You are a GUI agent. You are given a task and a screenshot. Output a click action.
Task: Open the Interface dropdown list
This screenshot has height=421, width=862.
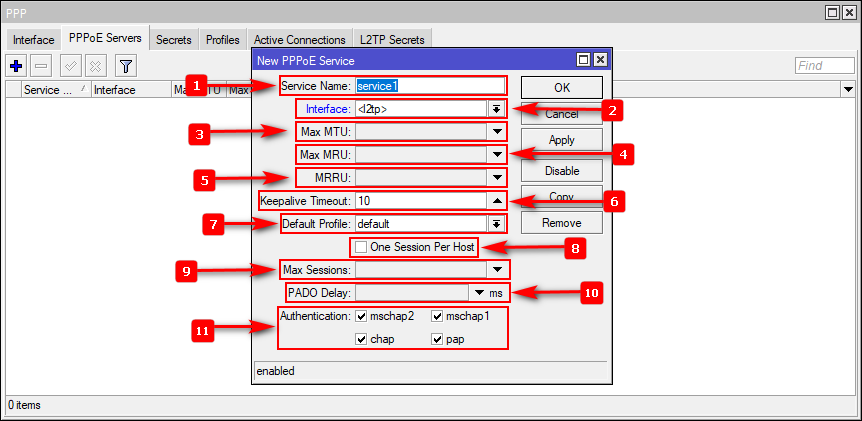[495, 108]
